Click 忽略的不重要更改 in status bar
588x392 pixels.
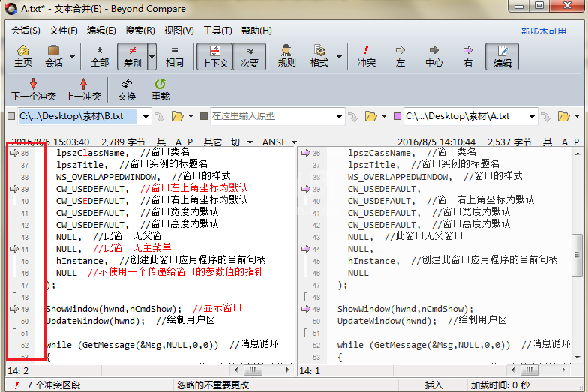(213, 385)
